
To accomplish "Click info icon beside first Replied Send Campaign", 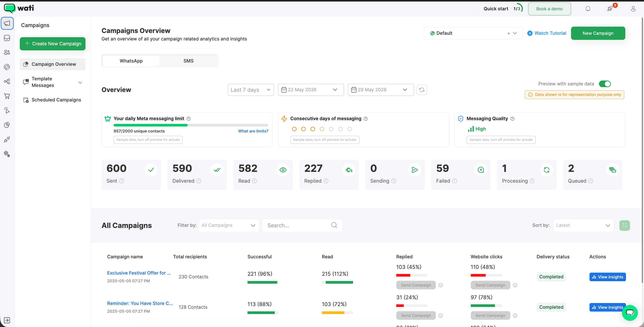I will 440,285.
